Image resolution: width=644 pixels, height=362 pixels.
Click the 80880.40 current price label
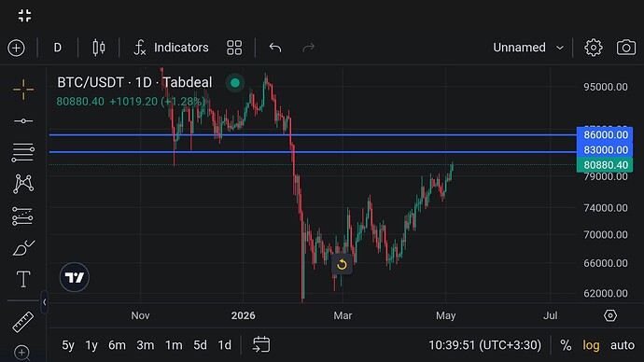605,165
